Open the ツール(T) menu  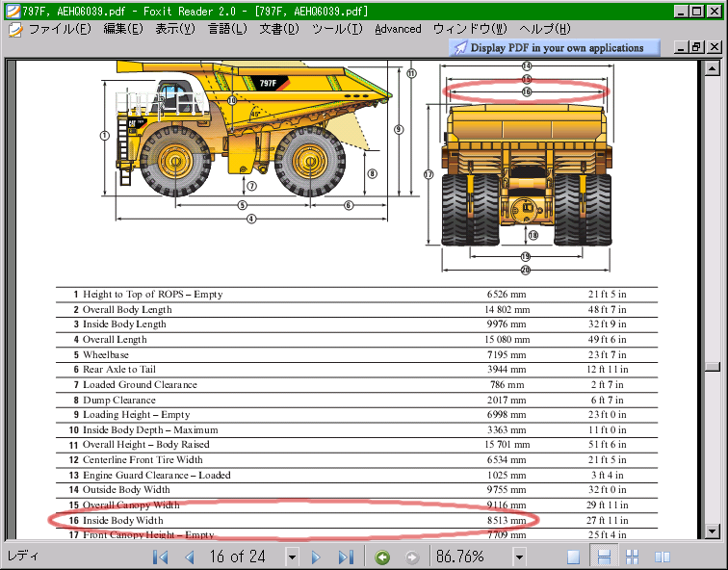pyautogui.click(x=337, y=29)
